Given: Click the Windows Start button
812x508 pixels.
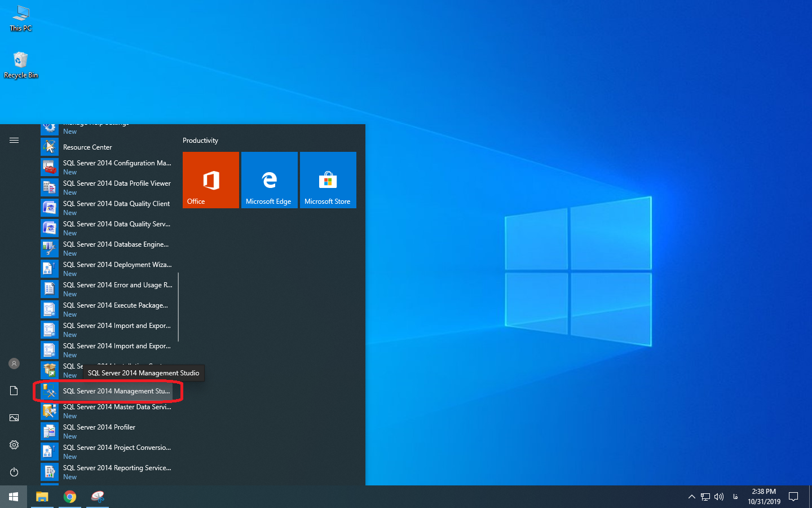Looking at the screenshot, I should [x=14, y=497].
